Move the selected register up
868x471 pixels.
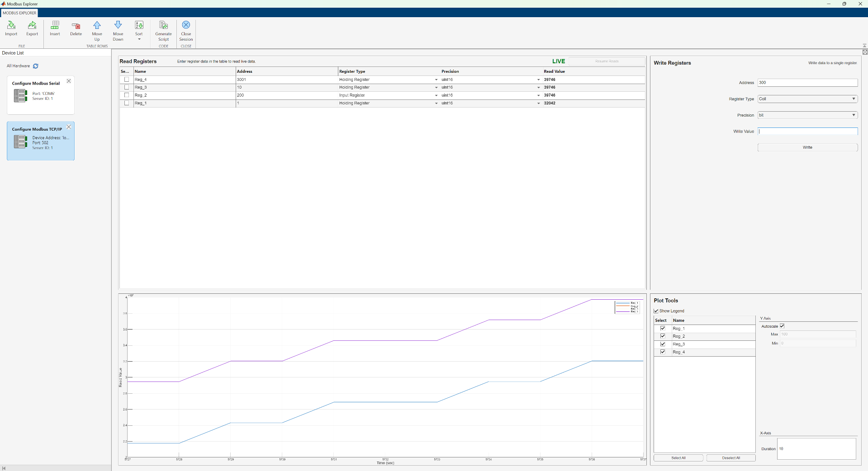[97, 28]
